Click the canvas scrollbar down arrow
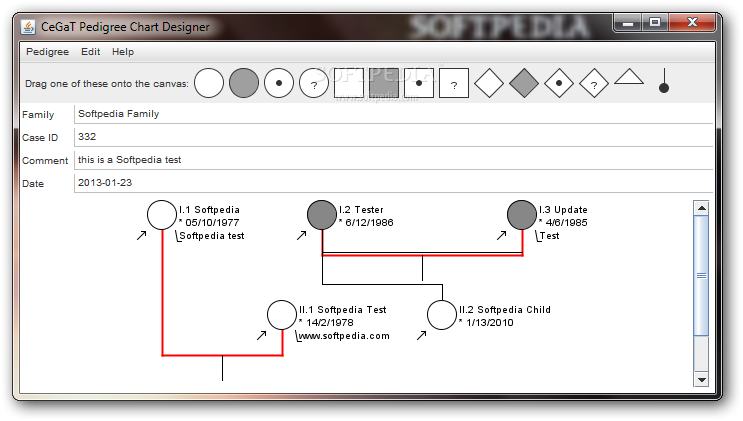 pos(701,379)
